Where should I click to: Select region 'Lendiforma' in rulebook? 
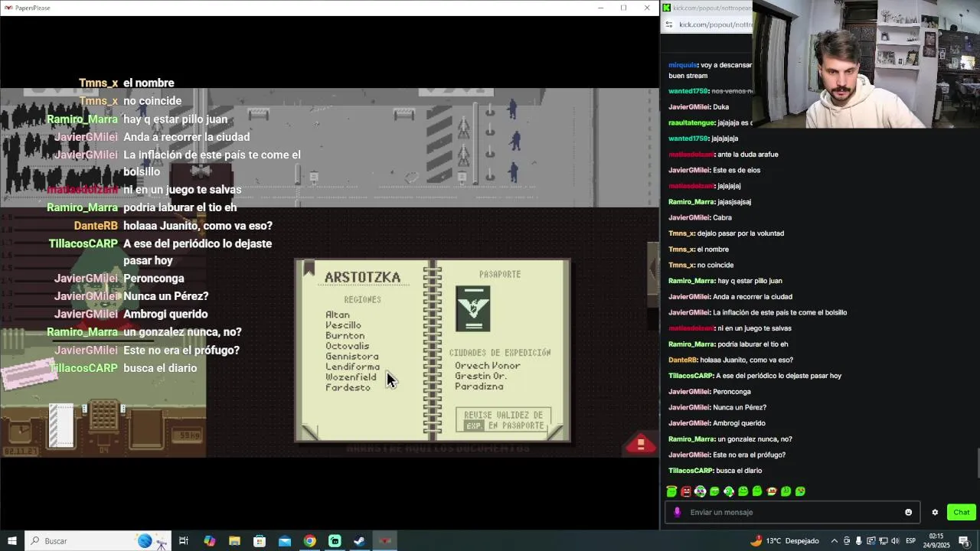pyautogui.click(x=352, y=367)
